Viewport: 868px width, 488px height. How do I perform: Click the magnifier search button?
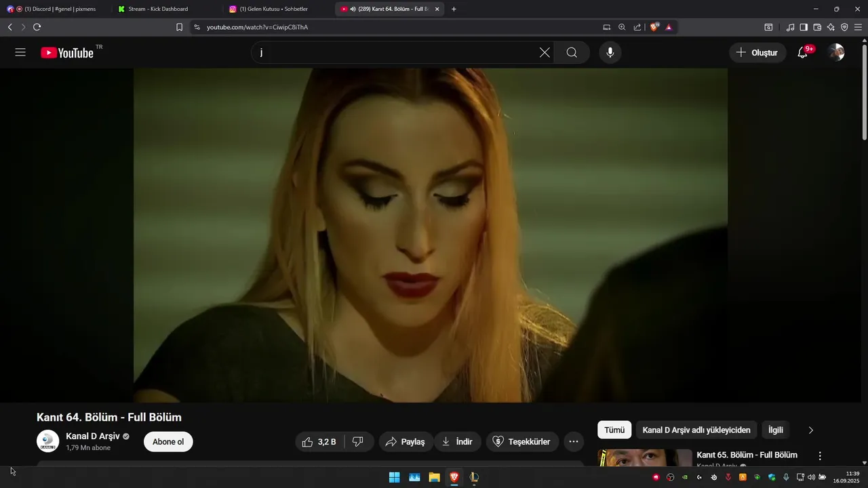(572, 52)
